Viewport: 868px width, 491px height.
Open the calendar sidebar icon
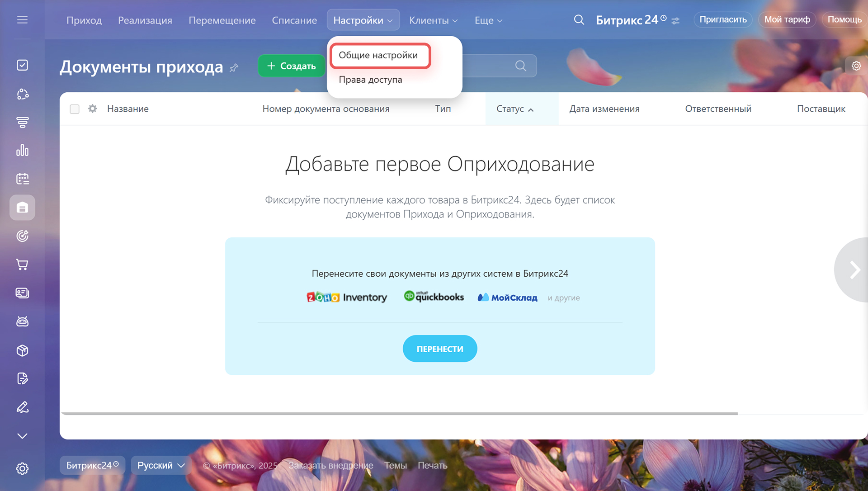(22, 179)
